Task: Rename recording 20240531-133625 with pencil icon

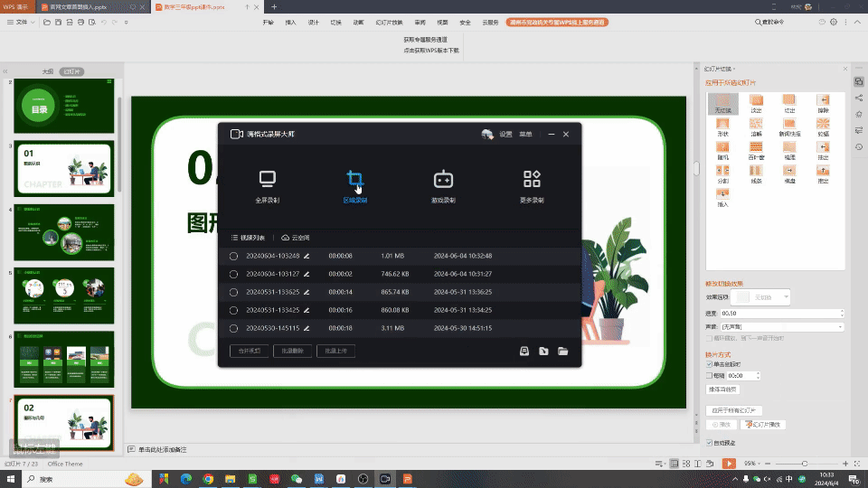Action: pos(307,292)
